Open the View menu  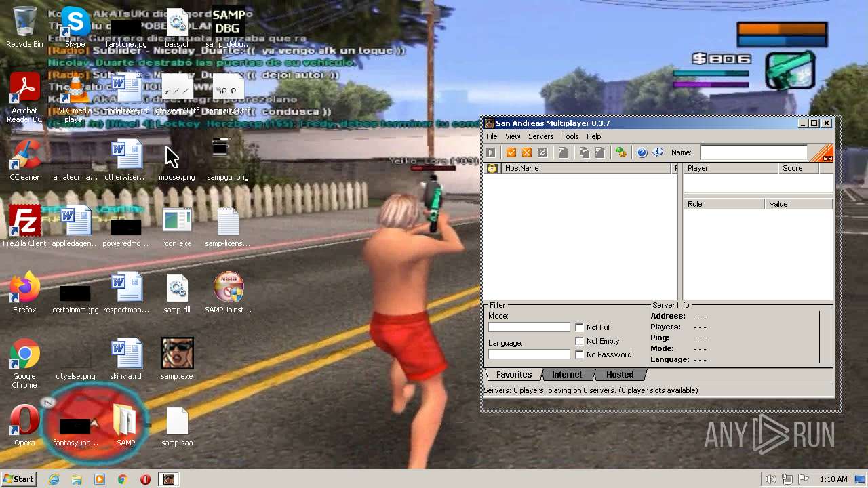point(513,136)
